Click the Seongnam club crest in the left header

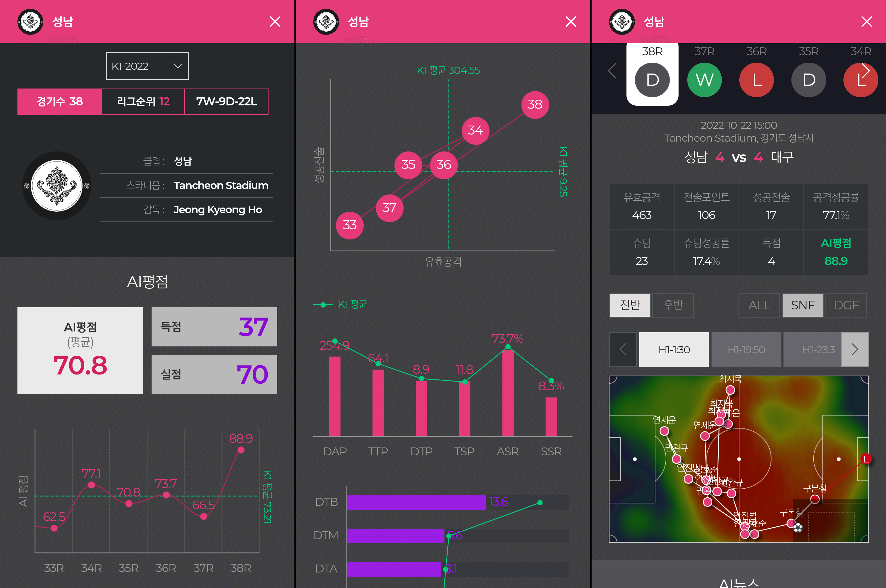(30, 22)
